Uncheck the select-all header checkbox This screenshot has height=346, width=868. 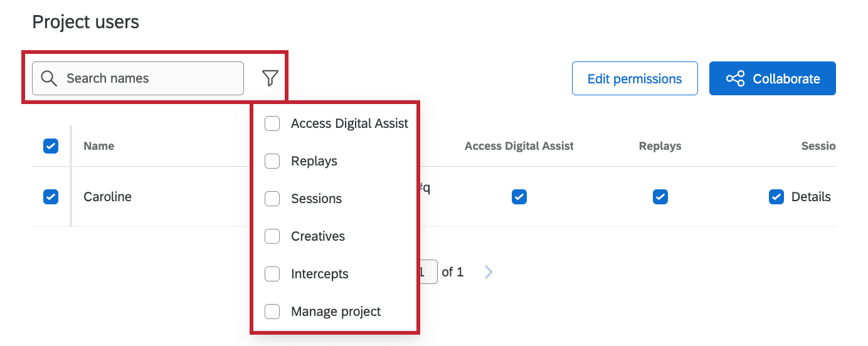51,146
